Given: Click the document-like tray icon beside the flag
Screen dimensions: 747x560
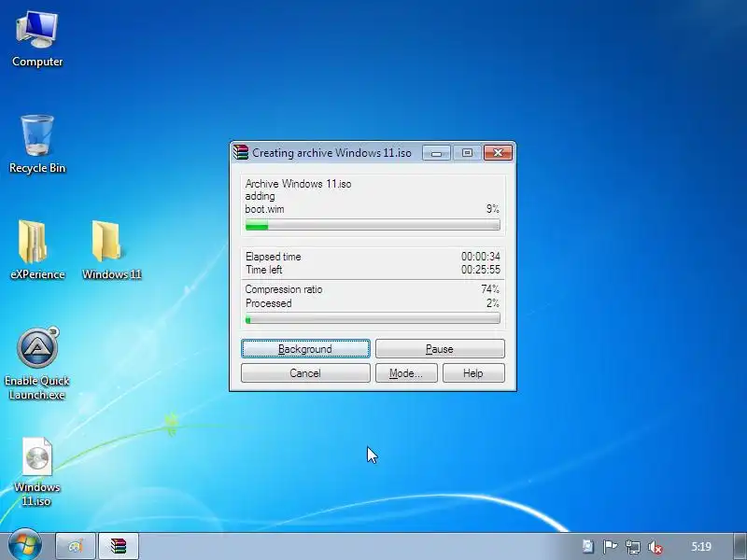Looking at the screenshot, I should coord(588,546).
